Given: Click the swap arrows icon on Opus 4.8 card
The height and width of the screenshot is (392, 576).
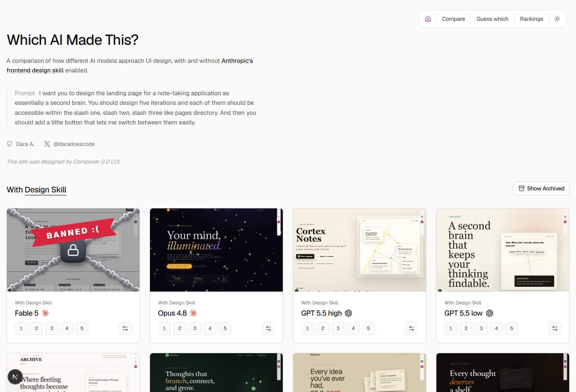Looking at the screenshot, I should coord(268,328).
